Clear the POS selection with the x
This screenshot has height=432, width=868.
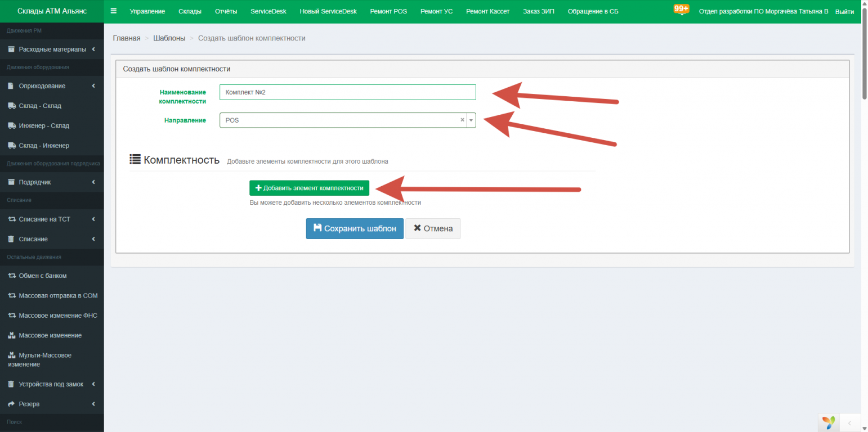coord(462,120)
